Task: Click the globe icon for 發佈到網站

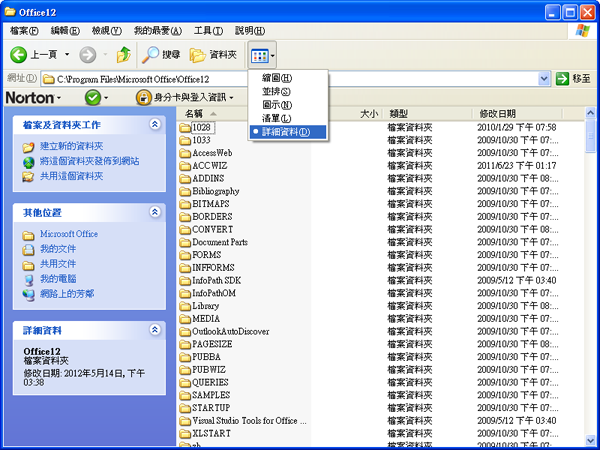Action: (28, 162)
